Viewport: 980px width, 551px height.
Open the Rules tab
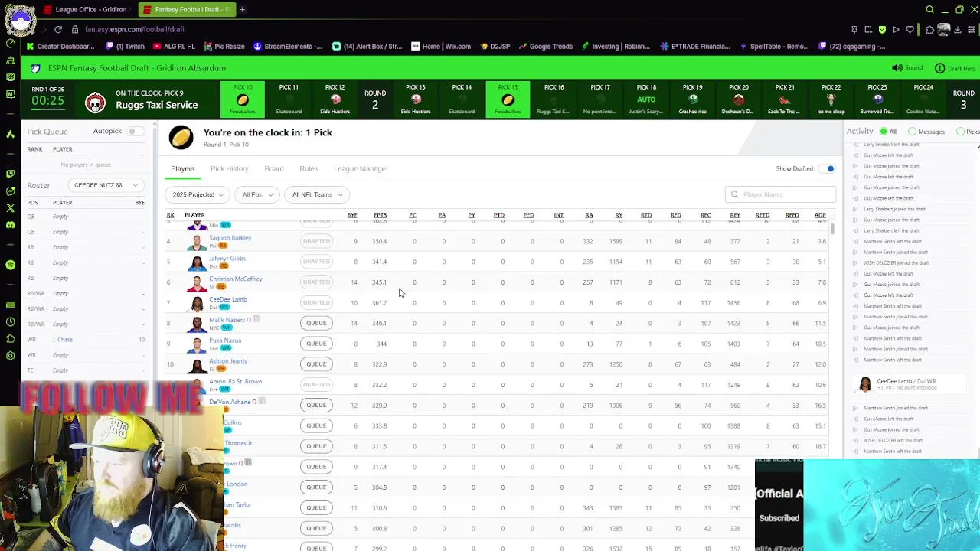point(309,168)
